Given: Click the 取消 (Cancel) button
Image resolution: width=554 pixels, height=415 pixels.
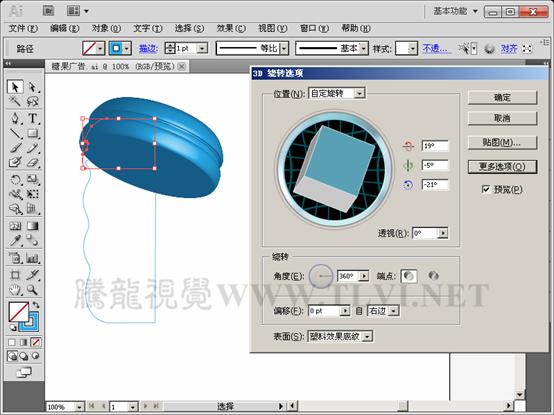Looking at the screenshot, I should tap(502, 118).
